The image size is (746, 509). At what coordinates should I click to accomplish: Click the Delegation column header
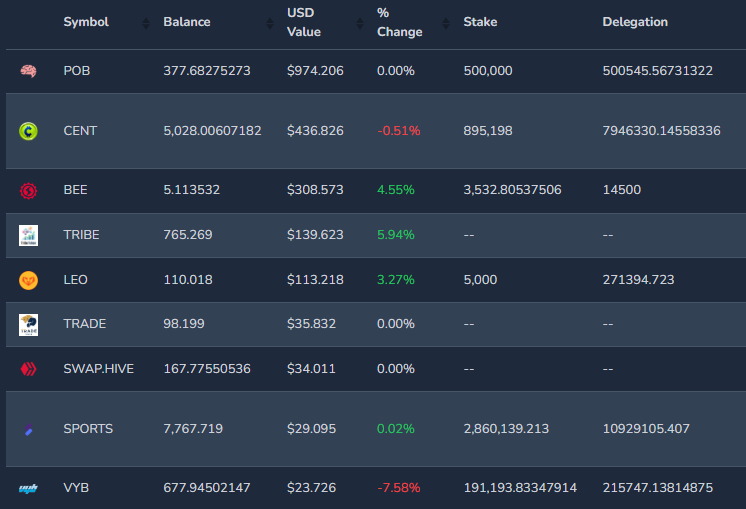[635, 22]
